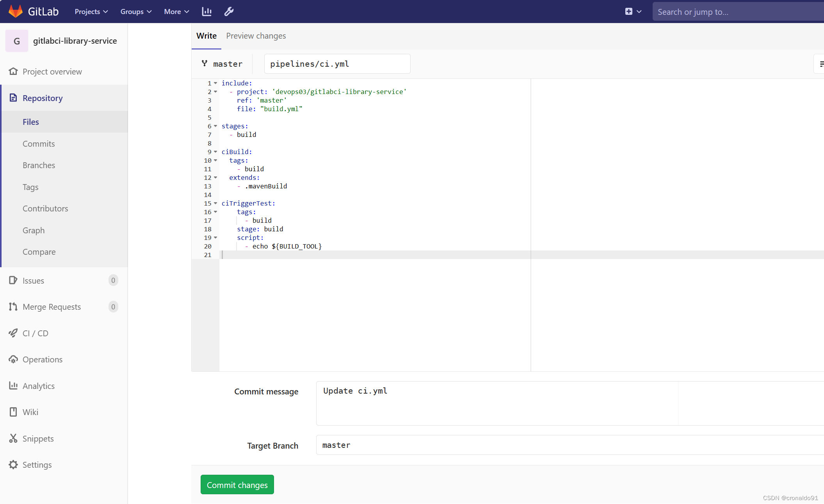Open Branches in the repository menu
The image size is (824, 504).
click(x=39, y=165)
